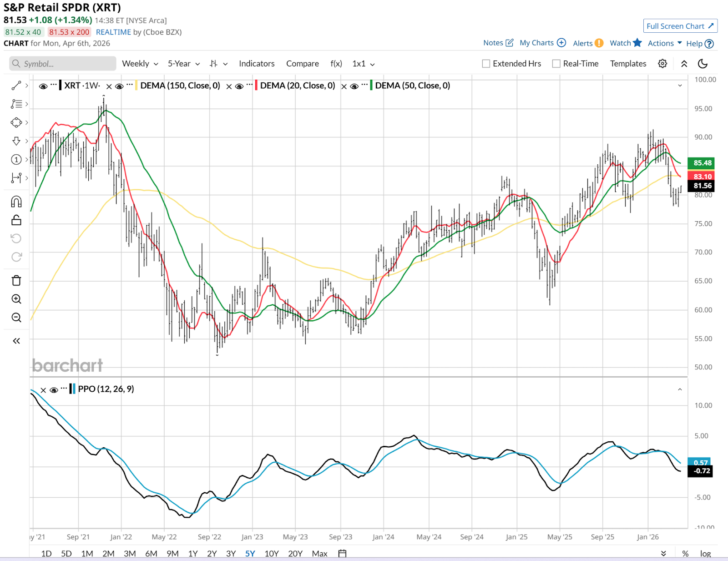The image size is (728, 561).
Task: Click the Symbol search input field
Action: tap(63, 64)
